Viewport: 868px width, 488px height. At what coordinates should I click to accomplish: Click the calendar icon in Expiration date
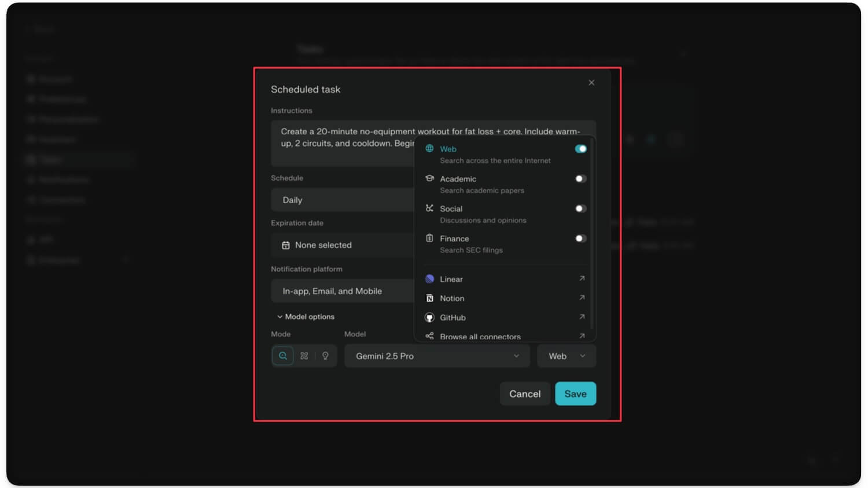click(286, 245)
